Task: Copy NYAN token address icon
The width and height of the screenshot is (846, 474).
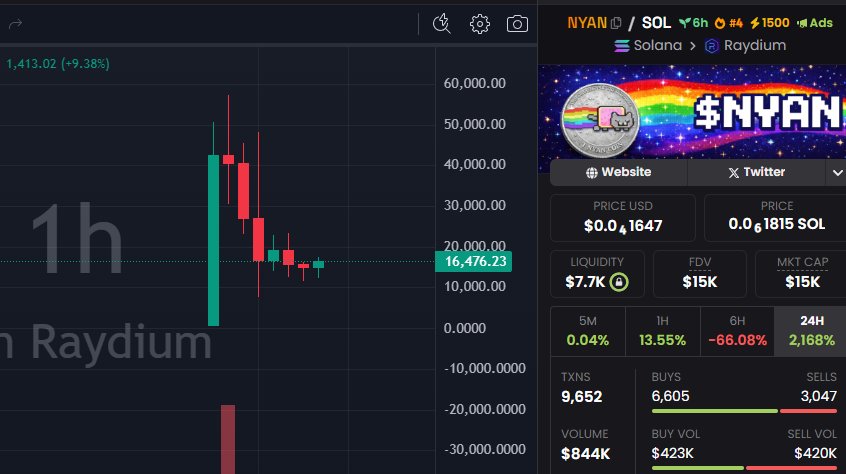Action: 616,23
